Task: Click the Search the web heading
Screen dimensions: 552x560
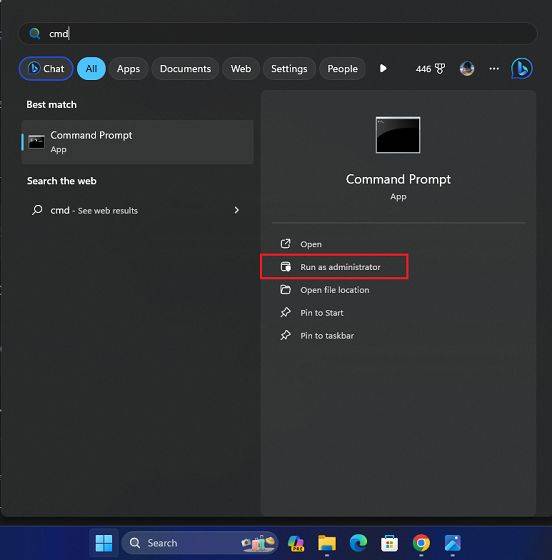Action: [x=62, y=181]
